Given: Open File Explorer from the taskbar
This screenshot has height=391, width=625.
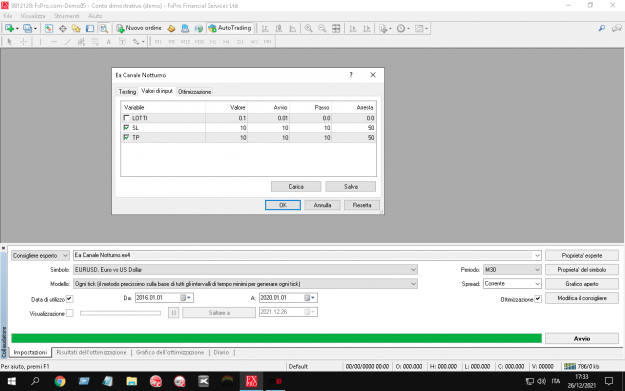Looking at the screenshot, I should [132, 381].
